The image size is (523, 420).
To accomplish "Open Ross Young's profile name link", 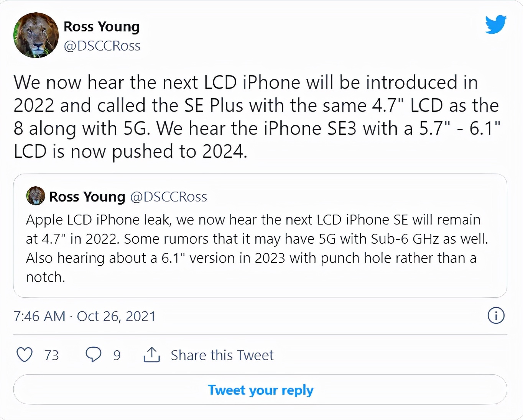I will 101,27.
